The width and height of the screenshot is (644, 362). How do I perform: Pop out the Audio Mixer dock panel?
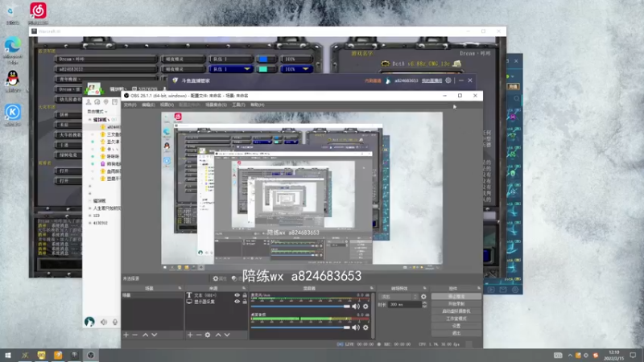click(372, 288)
